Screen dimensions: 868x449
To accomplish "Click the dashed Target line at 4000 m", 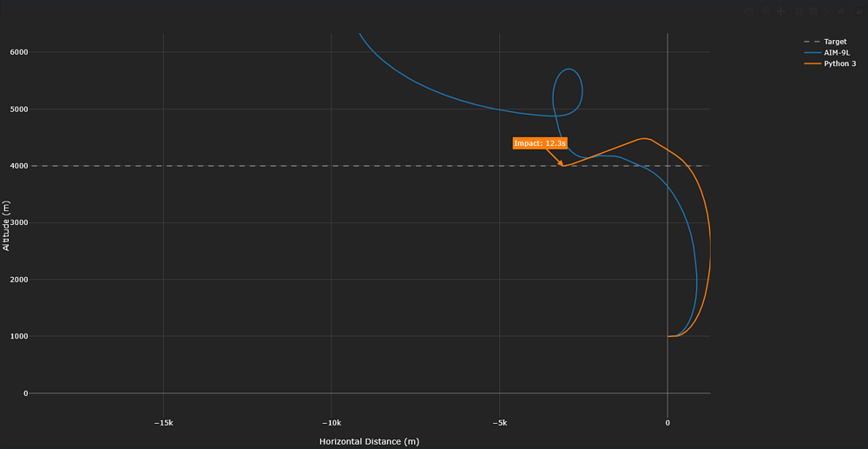I will tap(260, 166).
